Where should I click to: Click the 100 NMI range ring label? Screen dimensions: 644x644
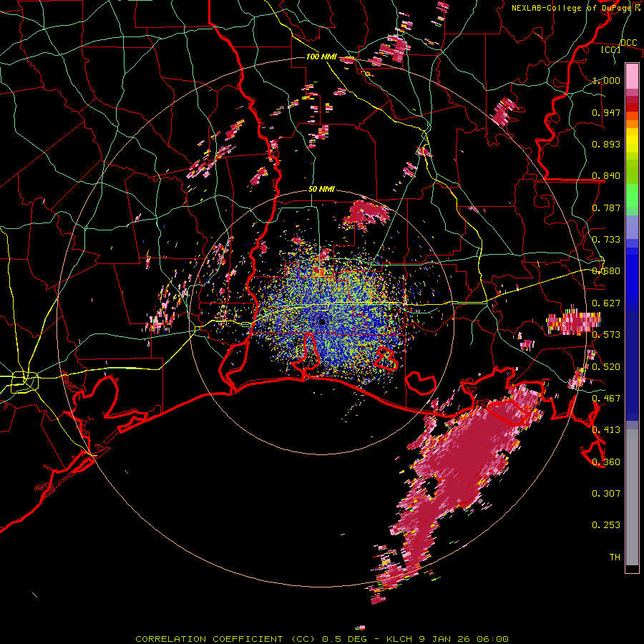pyautogui.click(x=321, y=57)
